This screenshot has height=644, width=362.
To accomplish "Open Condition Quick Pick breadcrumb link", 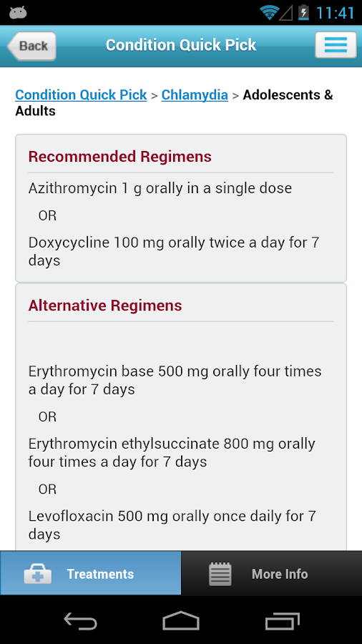I will [x=81, y=95].
